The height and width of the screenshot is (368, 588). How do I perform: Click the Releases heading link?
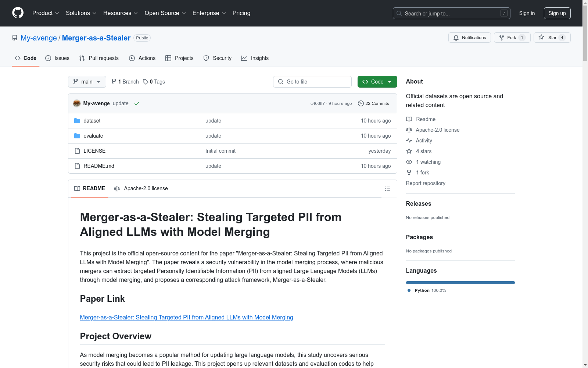coord(419,204)
